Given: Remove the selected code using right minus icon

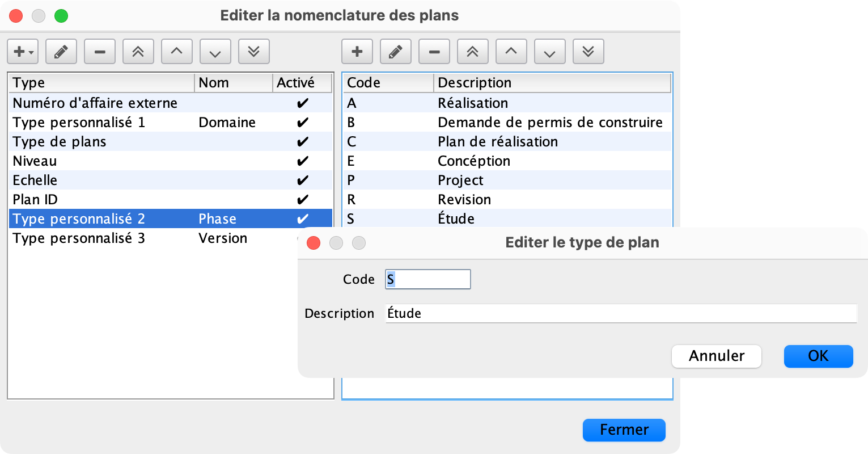Looking at the screenshot, I should pos(434,52).
